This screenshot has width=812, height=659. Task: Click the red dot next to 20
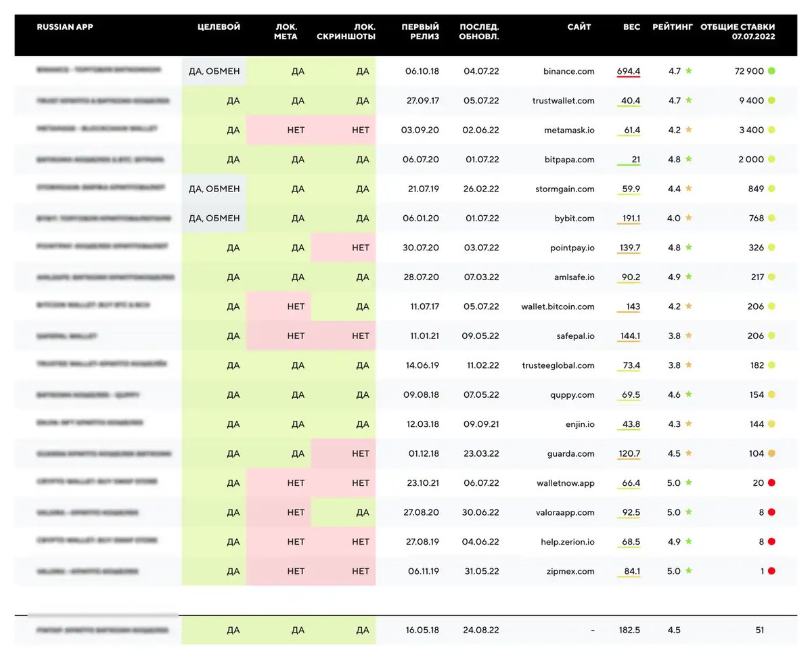pyautogui.click(x=771, y=483)
